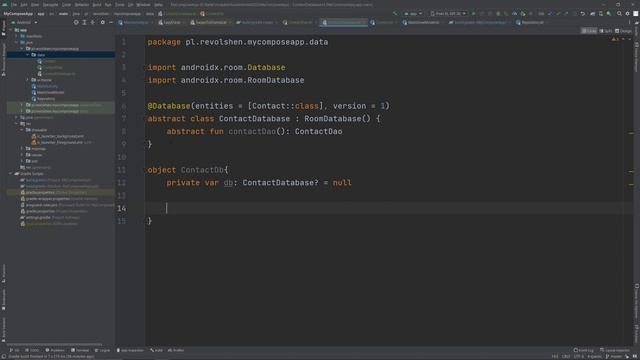
Task: Open MainActivity file in project tree
Action: click(44, 86)
